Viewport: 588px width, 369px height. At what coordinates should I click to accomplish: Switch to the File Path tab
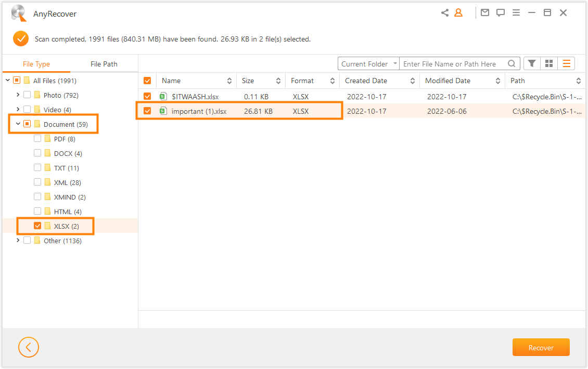[104, 63]
